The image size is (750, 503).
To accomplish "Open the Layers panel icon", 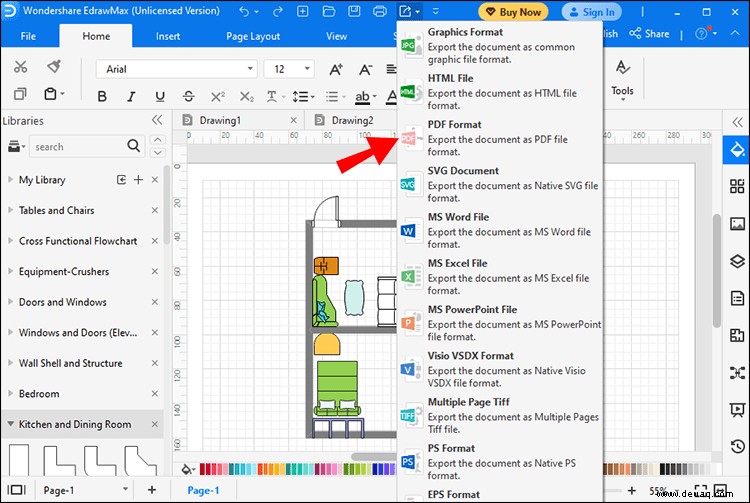I will 737,261.
